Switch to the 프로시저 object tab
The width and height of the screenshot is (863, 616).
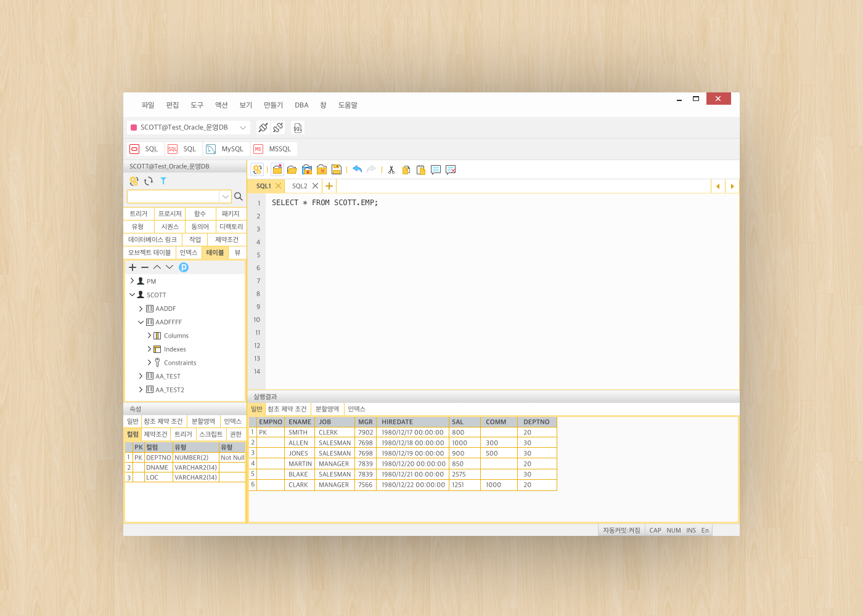point(170,214)
